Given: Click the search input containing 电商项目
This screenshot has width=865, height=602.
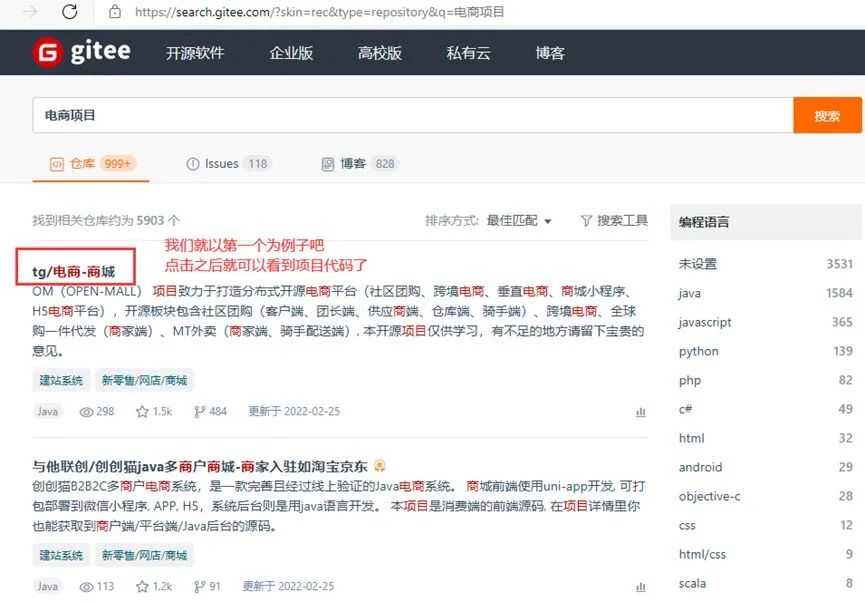Looking at the screenshot, I should tap(413, 115).
